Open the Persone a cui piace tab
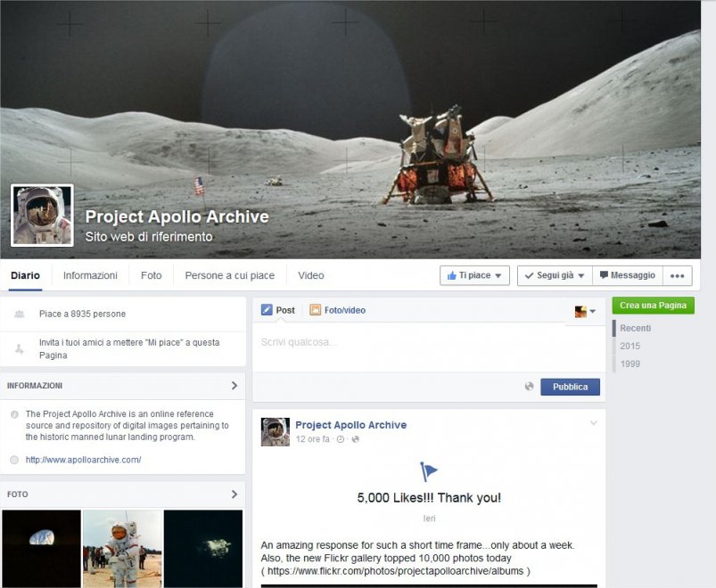 pyautogui.click(x=230, y=275)
